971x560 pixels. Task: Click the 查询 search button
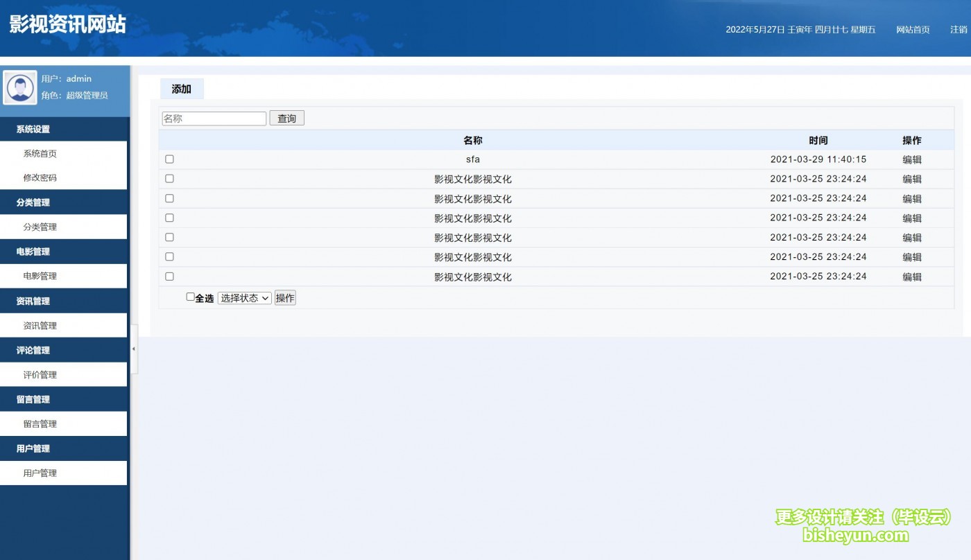[x=286, y=119]
